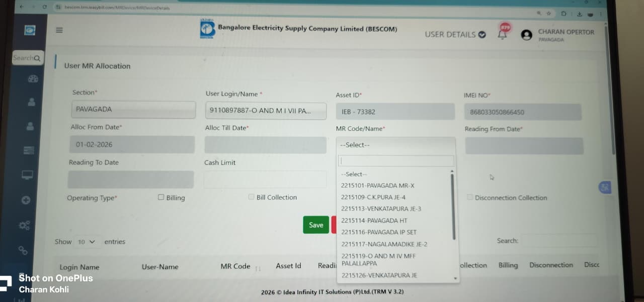
Task: Click the blue app logo atop the sidebar
Action: pyautogui.click(x=30, y=31)
